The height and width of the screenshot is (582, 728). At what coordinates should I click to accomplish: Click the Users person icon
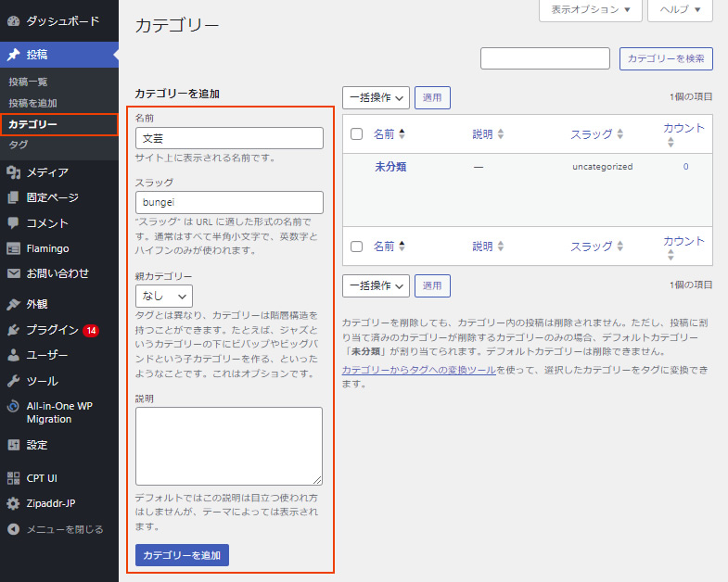[x=13, y=355]
